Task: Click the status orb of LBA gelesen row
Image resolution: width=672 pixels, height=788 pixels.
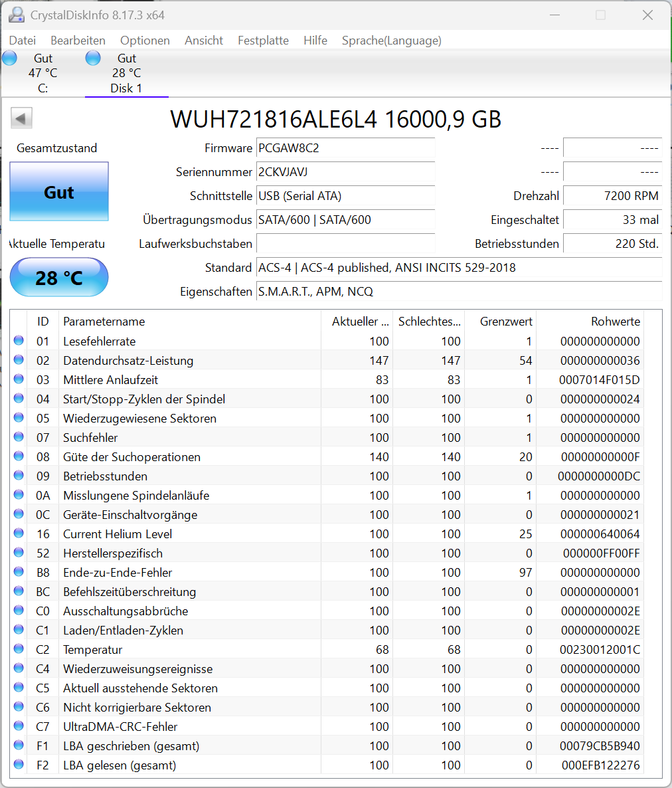Action: [19, 764]
